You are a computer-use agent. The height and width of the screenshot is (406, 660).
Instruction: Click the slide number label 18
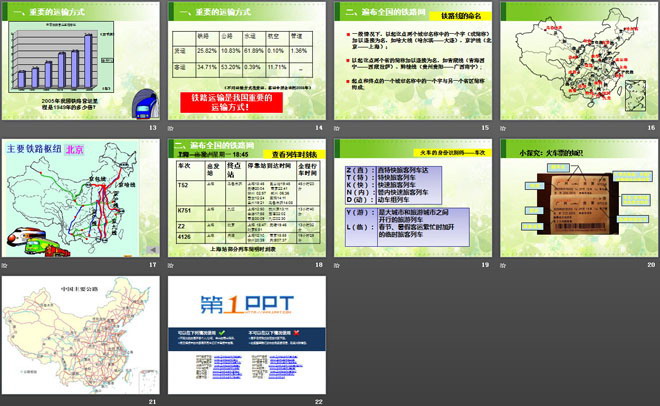click(x=319, y=265)
